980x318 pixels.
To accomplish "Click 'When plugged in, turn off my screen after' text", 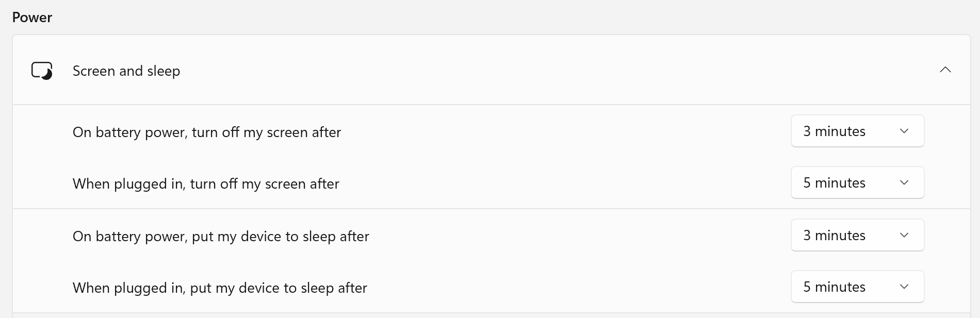I will (206, 184).
